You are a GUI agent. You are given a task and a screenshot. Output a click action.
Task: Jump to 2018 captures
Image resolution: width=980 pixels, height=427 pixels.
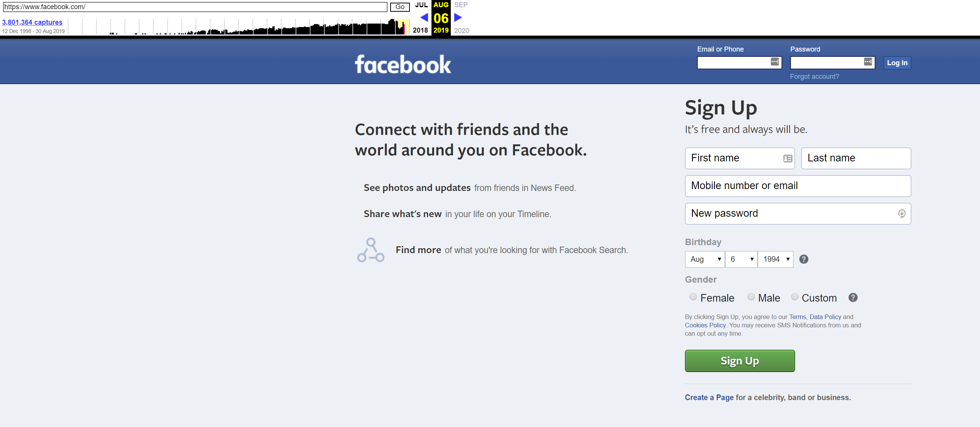(420, 30)
